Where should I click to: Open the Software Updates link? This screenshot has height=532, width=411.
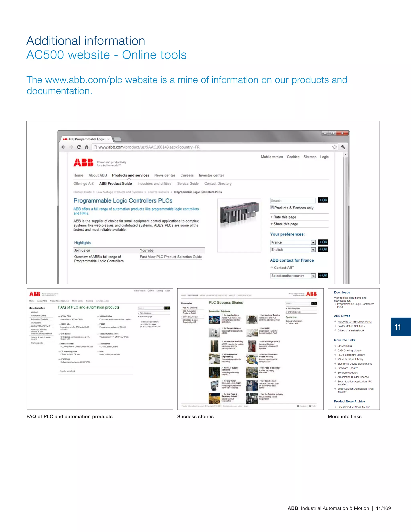pos(348,373)
